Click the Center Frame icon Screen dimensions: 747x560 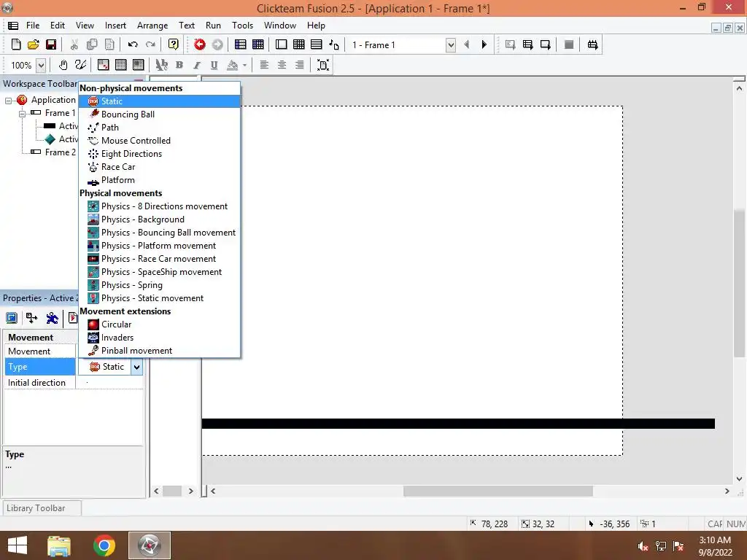click(323, 65)
